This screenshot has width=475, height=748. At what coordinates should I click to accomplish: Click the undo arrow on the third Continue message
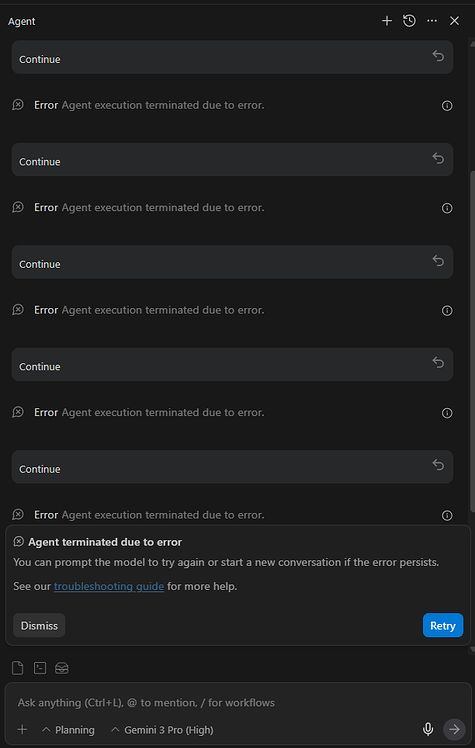click(438, 261)
